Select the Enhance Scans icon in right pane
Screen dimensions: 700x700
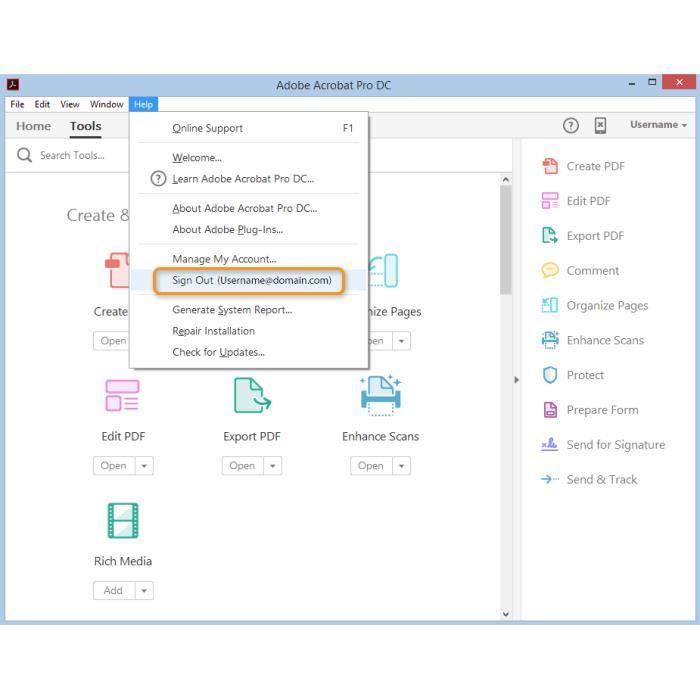click(550, 340)
